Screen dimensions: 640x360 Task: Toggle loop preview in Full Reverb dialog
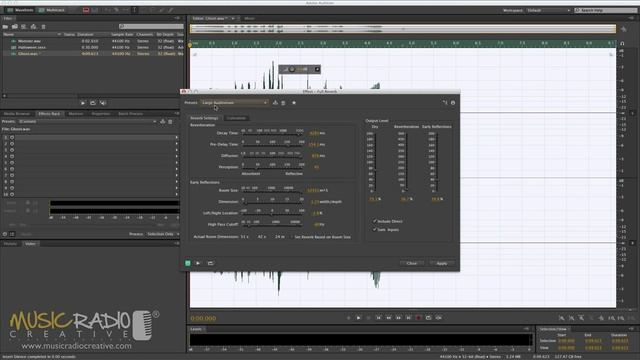point(211,263)
